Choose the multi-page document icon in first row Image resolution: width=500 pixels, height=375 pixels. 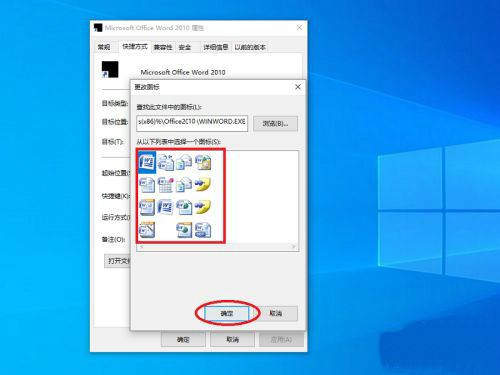coord(166,162)
